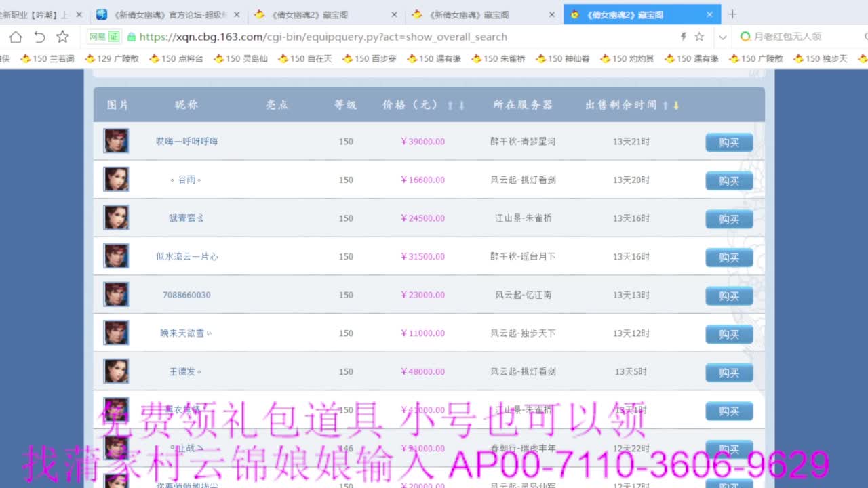Image resolution: width=868 pixels, height=488 pixels.
Task: Click the lightning icon at the address bar right
Action: click(x=683, y=37)
